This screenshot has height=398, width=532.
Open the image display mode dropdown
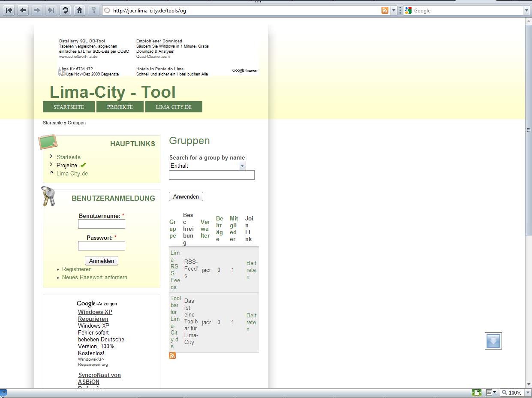click(x=495, y=392)
